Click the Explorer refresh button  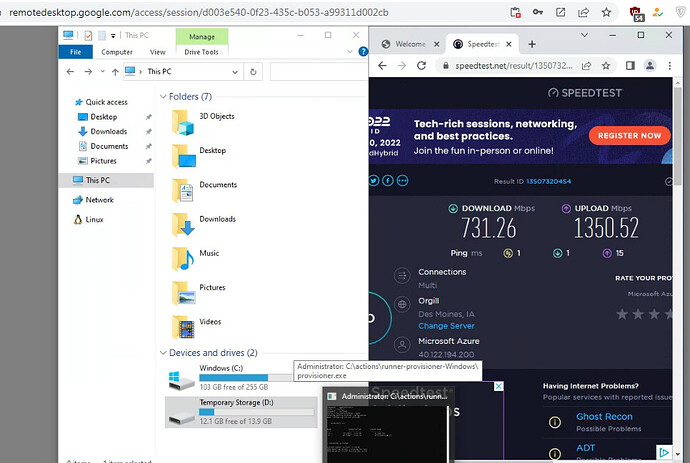coord(254,72)
